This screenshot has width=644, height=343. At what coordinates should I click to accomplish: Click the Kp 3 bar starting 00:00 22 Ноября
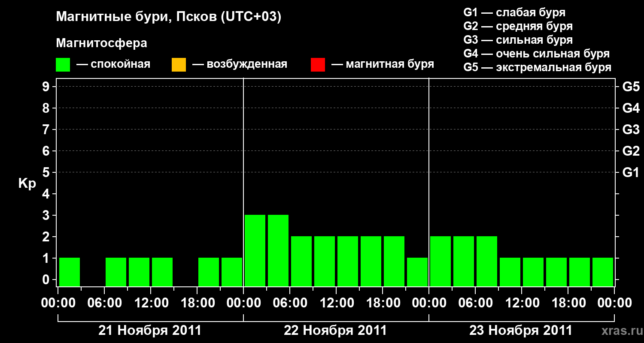(x=255, y=250)
